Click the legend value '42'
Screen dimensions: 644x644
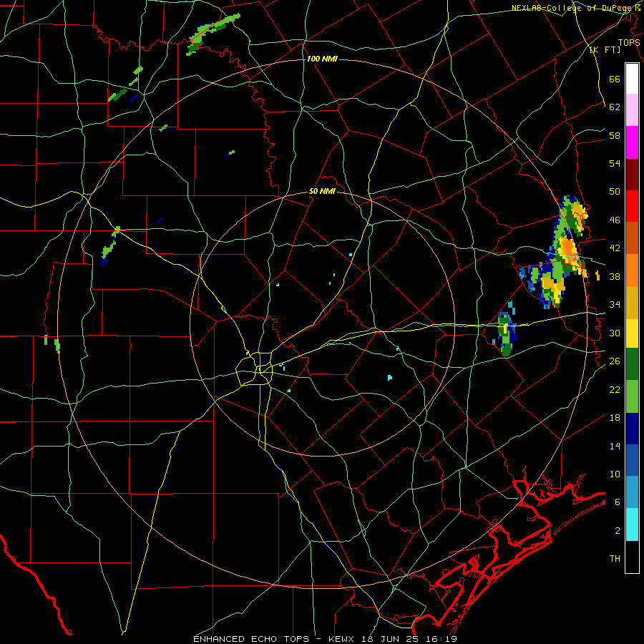pyautogui.click(x=615, y=248)
